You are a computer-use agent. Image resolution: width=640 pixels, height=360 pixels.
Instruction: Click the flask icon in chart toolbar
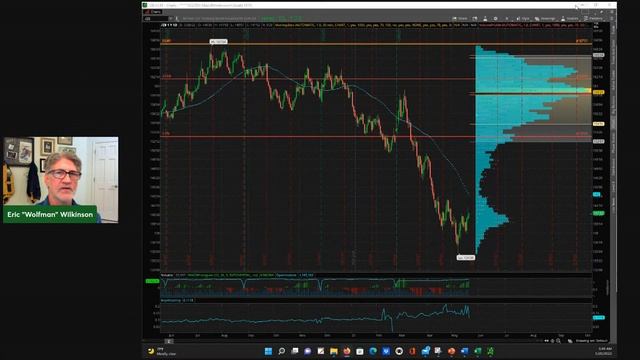pos(485,19)
